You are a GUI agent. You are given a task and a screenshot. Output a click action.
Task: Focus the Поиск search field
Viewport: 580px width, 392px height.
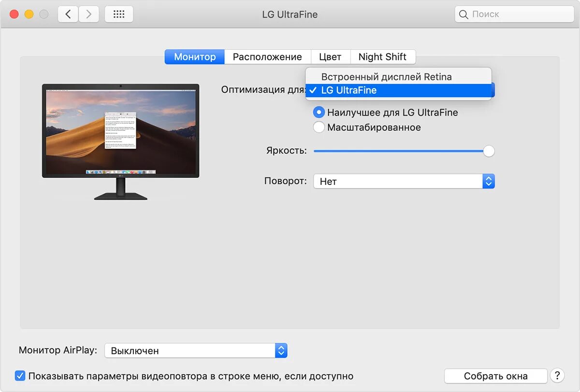point(514,14)
